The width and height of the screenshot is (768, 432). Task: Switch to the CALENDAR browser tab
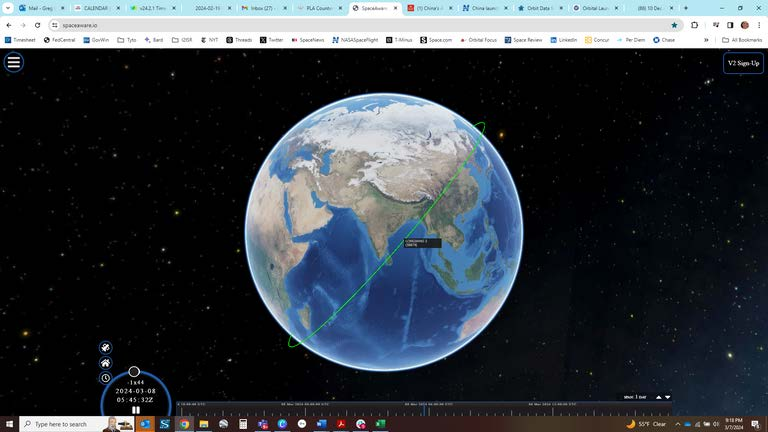pos(97,8)
